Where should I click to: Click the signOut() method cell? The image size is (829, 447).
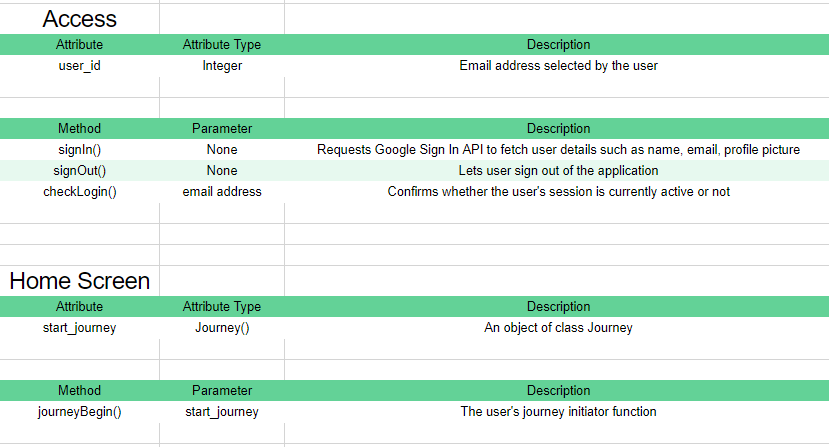click(79, 171)
